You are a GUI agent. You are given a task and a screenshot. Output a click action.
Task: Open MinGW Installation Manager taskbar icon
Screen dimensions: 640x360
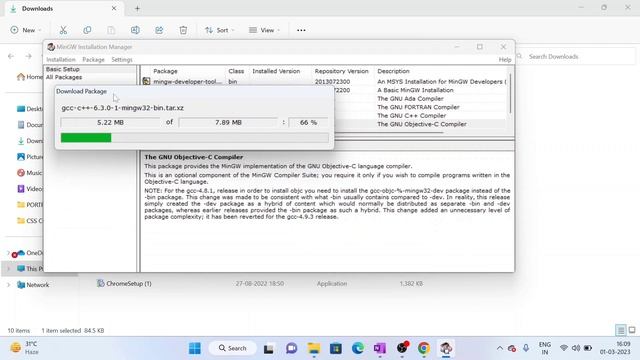pyautogui.click(x=446, y=348)
